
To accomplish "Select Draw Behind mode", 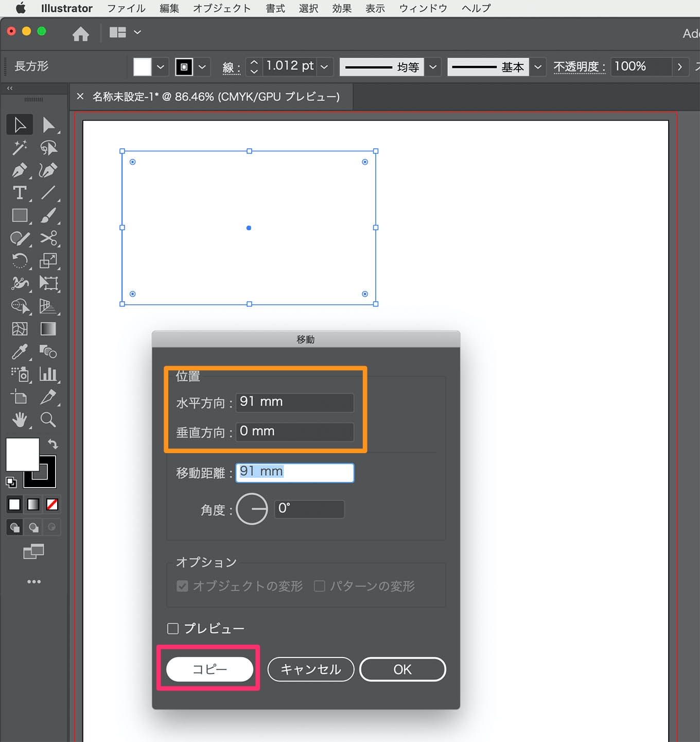I will pyautogui.click(x=34, y=527).
